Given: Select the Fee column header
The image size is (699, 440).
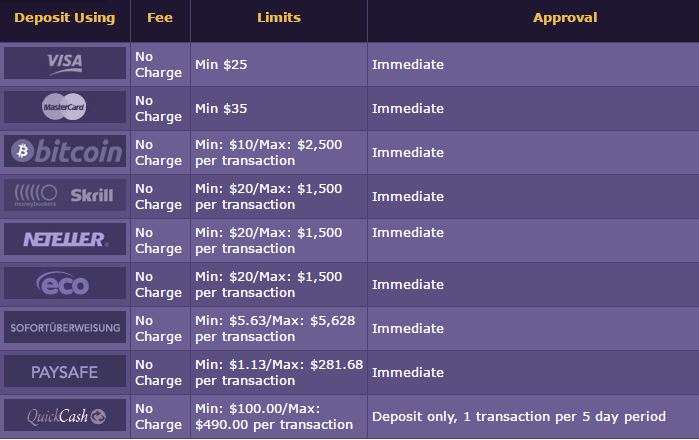Looking at the screenshot, I should pyautogui.click(x=160, y=18).
